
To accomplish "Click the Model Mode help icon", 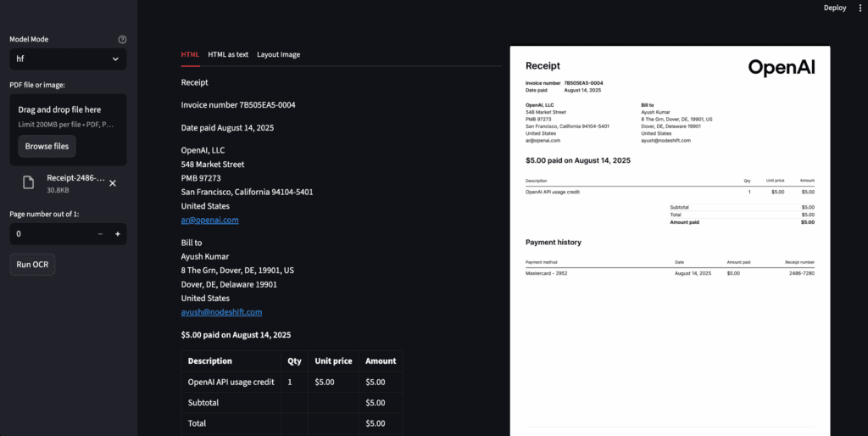I will click(122, 40).
